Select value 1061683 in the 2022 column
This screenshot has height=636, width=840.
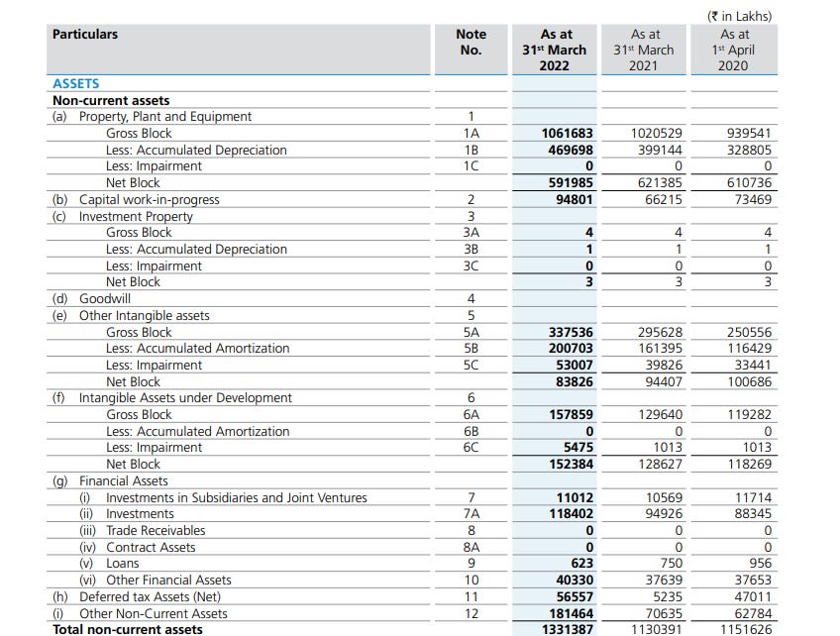(x=567, y=133)
